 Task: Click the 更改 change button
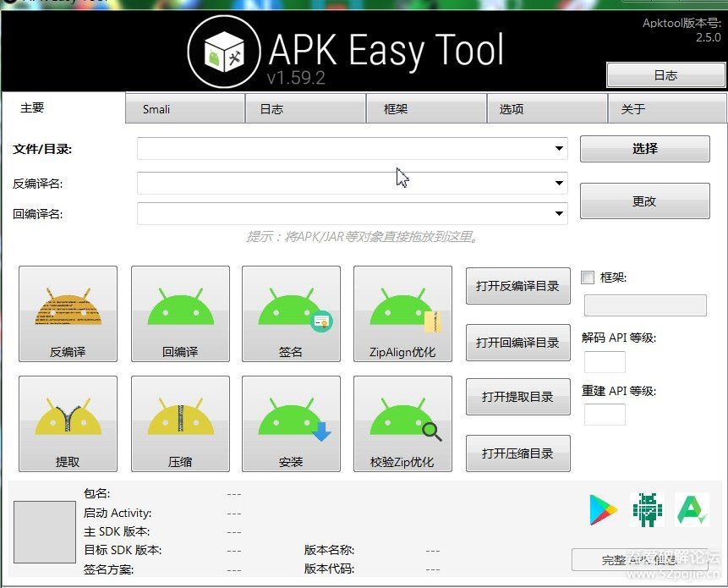coord(645,201)
